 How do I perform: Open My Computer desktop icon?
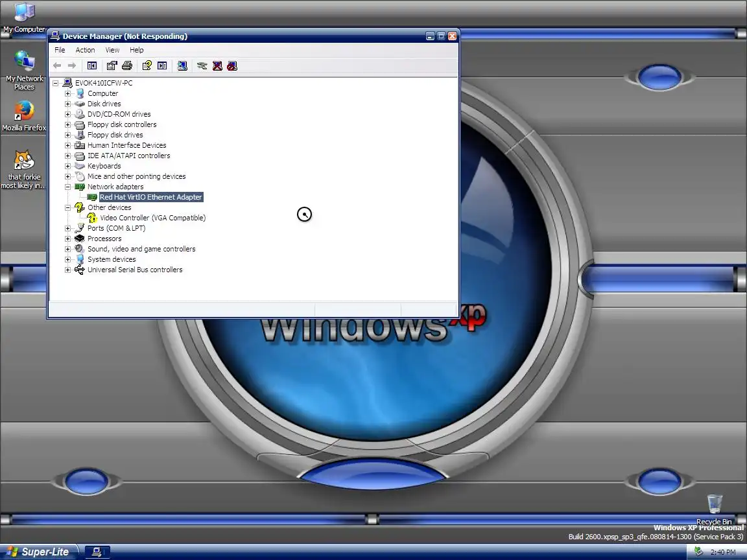coord(24,17)
